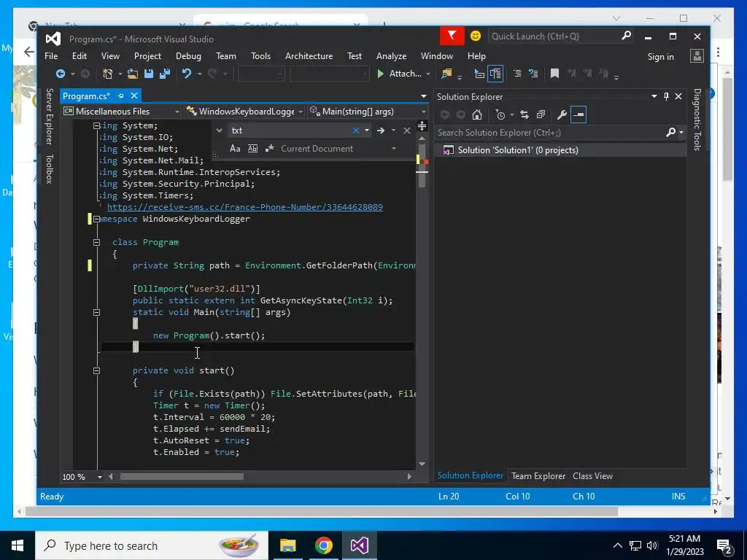Save Program.cs with the floppy disk icon
Image resolution: width=747 pixels, height=560 pixels.
(149, 74)
